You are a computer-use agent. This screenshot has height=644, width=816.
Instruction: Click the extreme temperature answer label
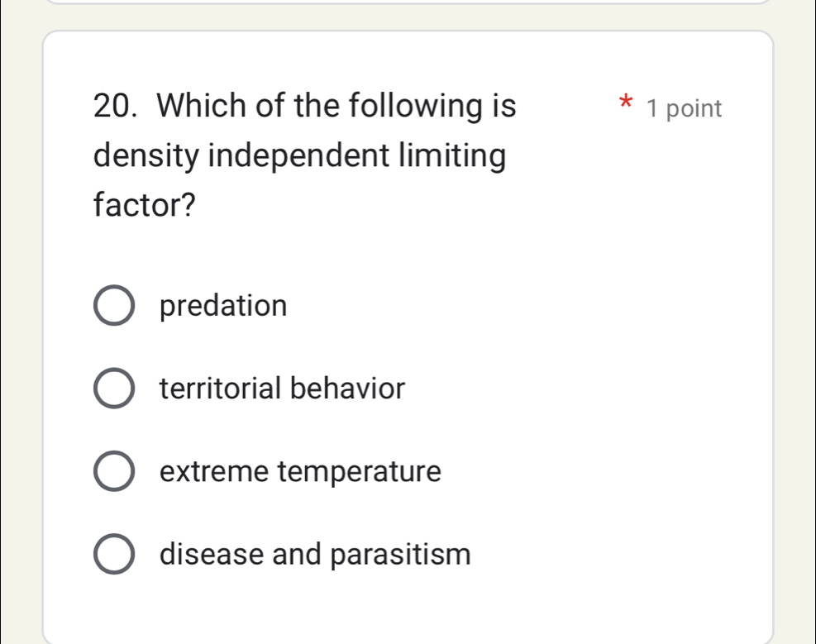[301, 470]
